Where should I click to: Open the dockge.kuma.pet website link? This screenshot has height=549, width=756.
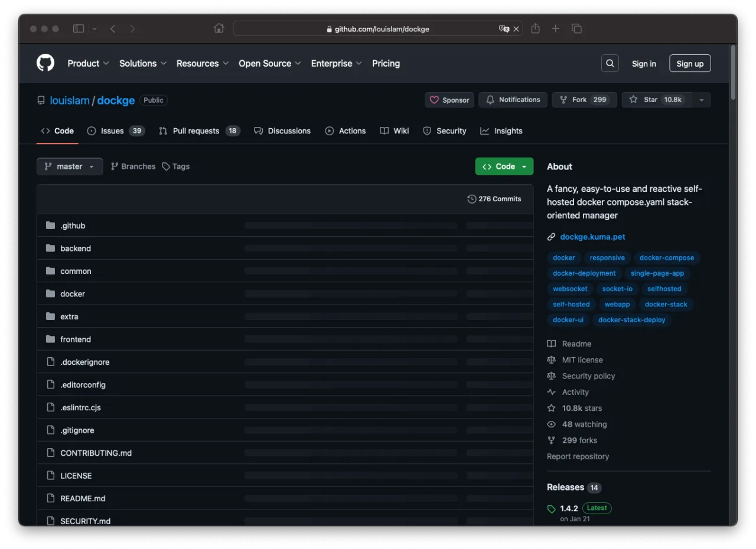click(x=592, y=237)
